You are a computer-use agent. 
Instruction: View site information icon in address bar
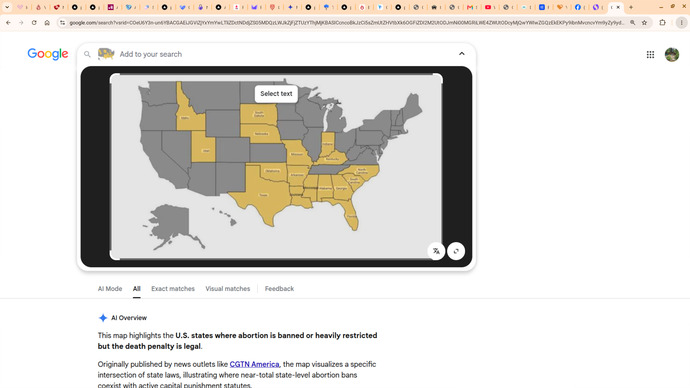point(62,22)
